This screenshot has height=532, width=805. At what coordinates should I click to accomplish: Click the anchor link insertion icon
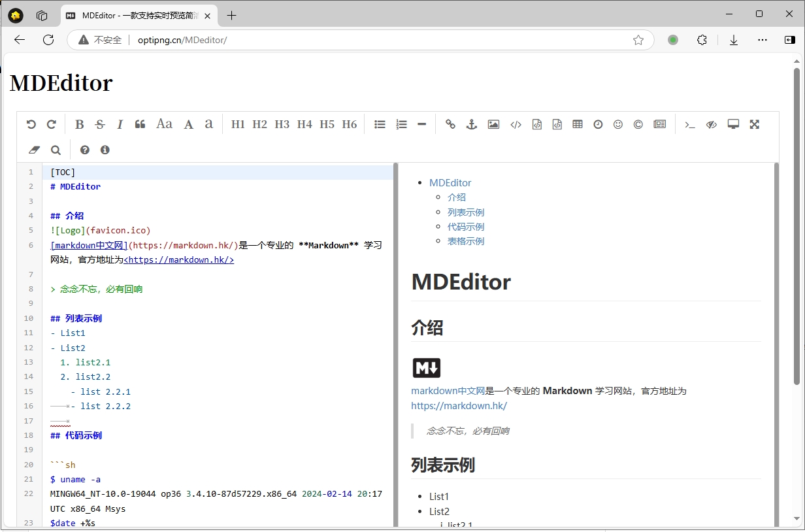point(472,124)
